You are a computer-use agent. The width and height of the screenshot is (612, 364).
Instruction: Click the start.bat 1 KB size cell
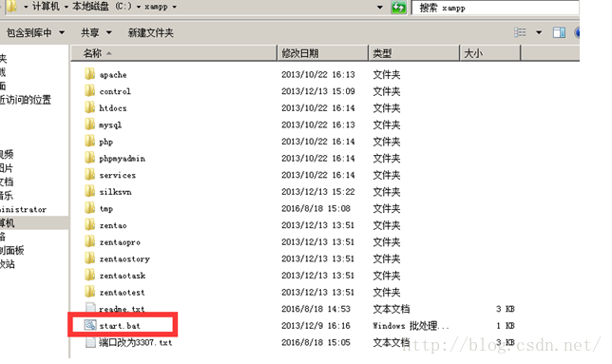click(506, 325)
